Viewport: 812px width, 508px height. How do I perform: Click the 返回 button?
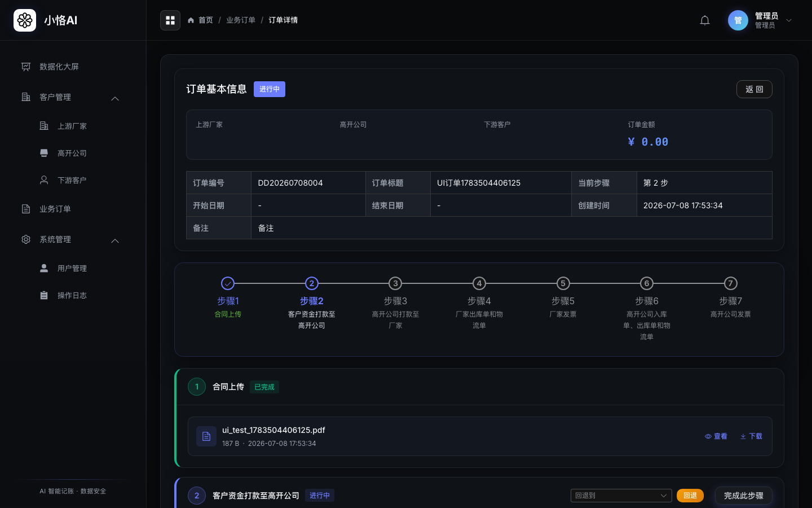click(x=754, y=89)
